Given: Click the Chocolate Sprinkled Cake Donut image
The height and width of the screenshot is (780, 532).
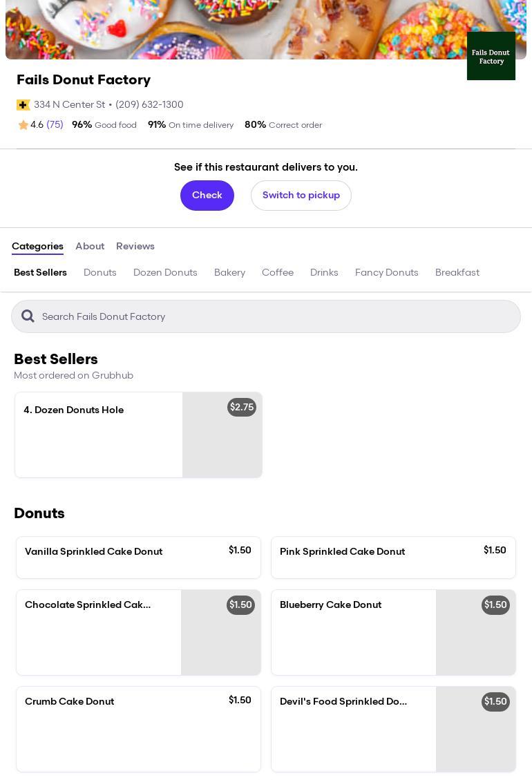Looking at the screenshot, I should (220, 632).
